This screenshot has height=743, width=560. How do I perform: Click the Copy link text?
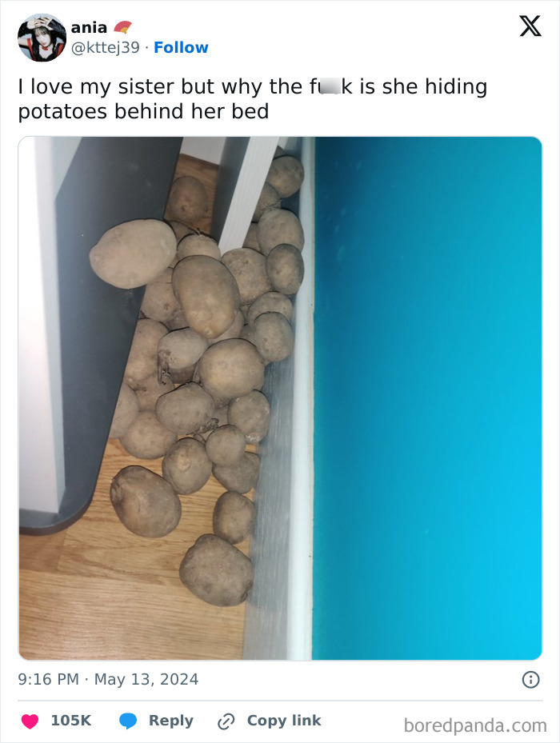tap(284, 721)
